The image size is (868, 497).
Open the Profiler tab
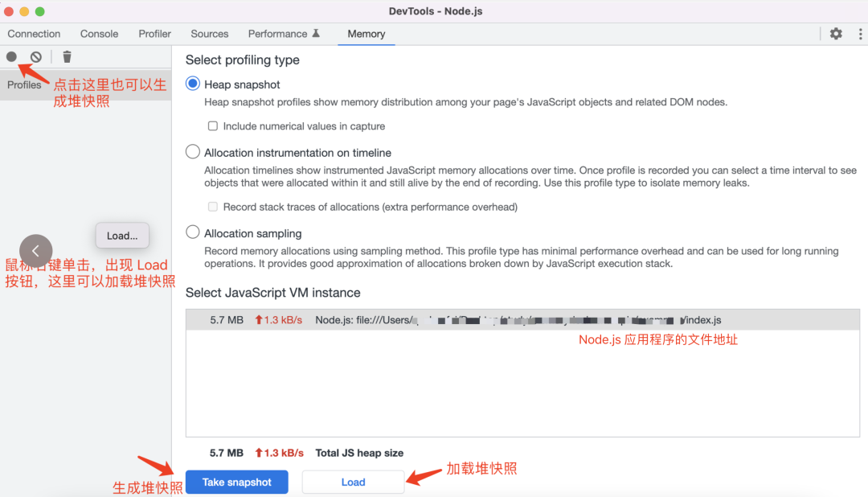(x=154, y=34)
